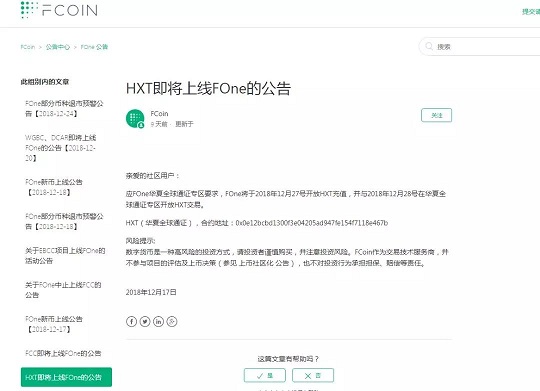Vote no article was not helpful
This screenshot has width=540, height=391.
[x=313, y=375]
